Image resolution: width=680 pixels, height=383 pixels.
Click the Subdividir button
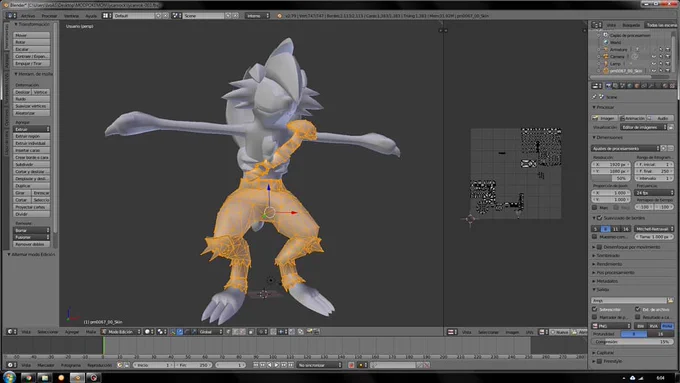(x=31, y=164)
